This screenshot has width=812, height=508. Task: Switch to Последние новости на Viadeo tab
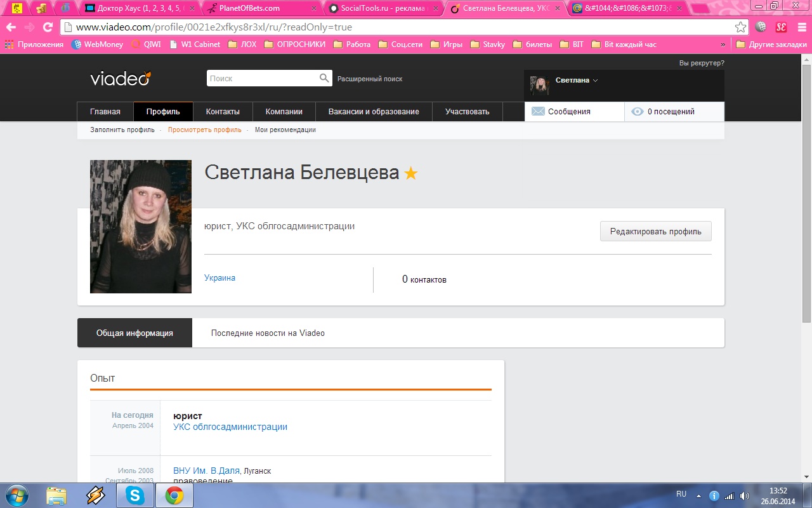[x=268, y=333]
